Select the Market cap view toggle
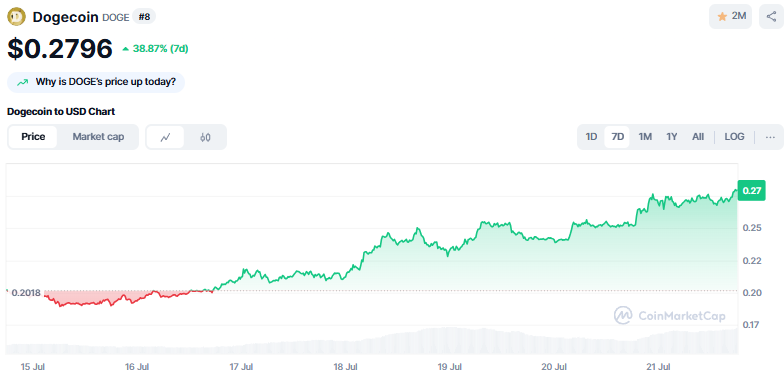Screen dimensions: 784x371 (x=98, y=137)
